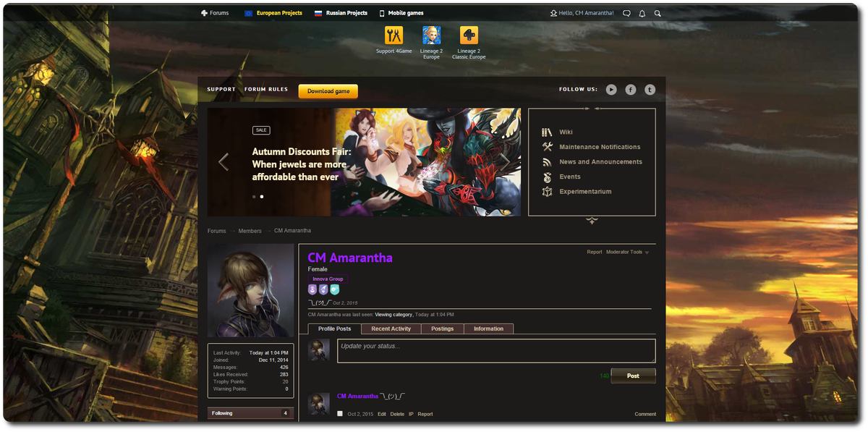
Task: Click the Wiki books icon
Action: (547, 132)
